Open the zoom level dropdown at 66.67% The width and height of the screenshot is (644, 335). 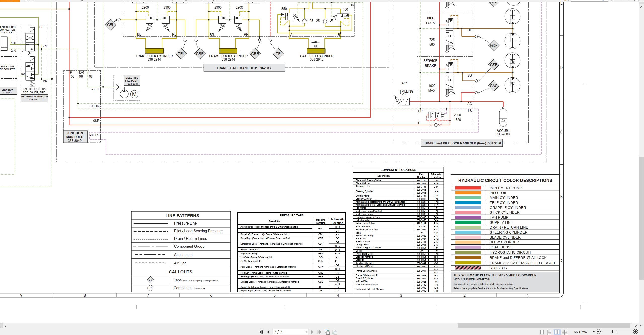[594, 332]
